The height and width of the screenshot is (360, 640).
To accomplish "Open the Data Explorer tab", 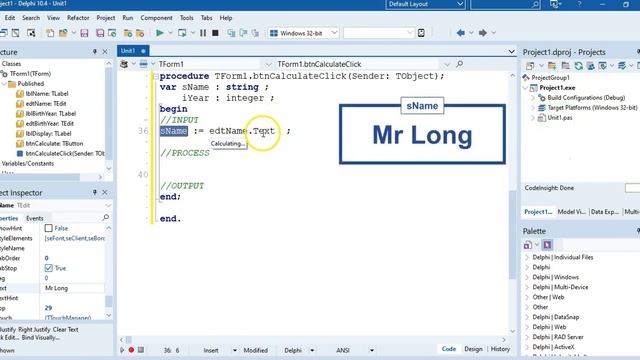I will coord(604,211).
